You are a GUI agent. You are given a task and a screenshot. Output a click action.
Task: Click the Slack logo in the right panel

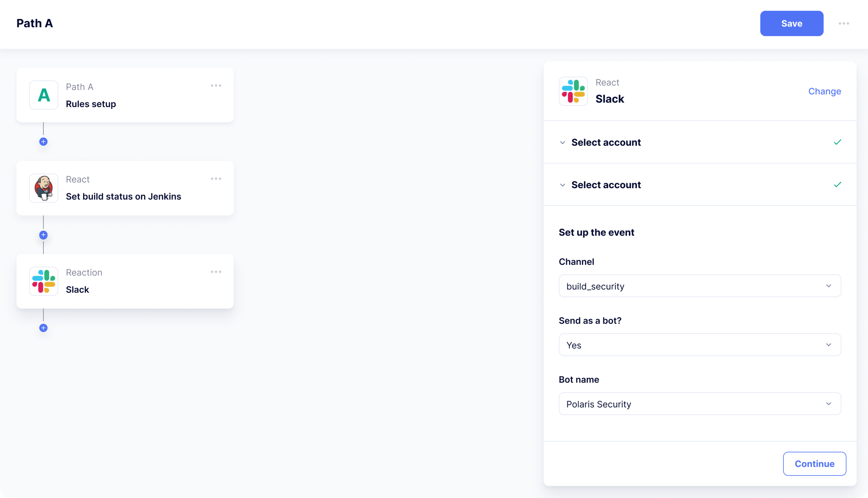(573, 91)
